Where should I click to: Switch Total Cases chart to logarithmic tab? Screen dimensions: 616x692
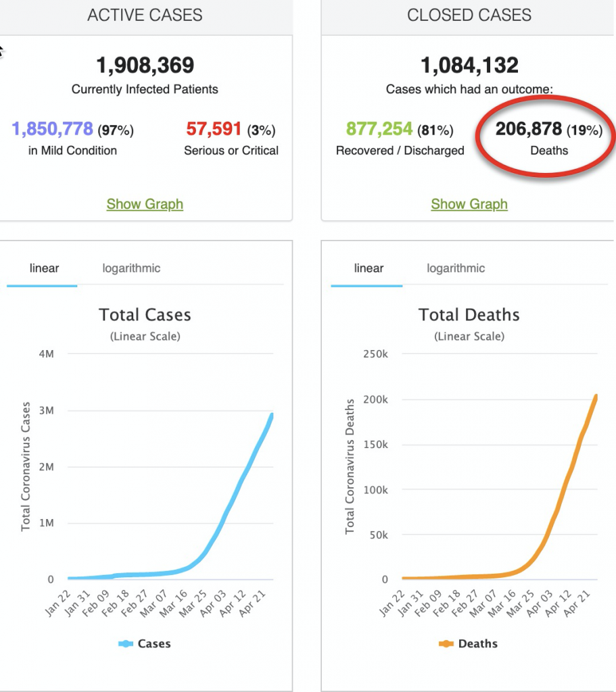(131, 268)
